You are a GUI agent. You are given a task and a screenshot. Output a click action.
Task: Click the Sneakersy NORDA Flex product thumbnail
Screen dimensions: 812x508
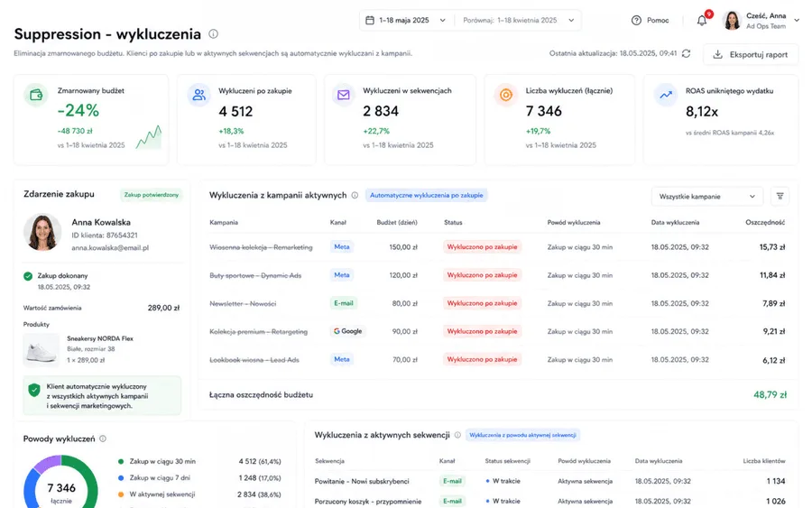(x=41, y=349)
